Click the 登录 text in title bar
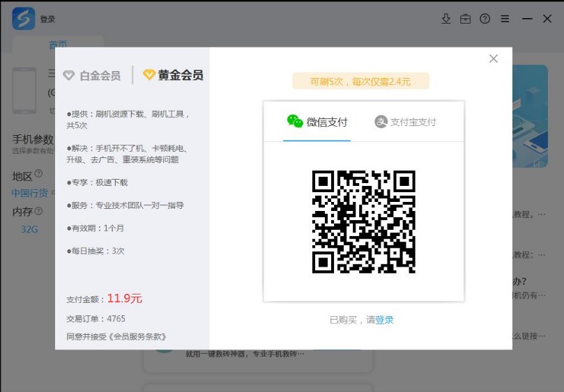This screenshot has height=392, width=564. click(x=47, y=19)
